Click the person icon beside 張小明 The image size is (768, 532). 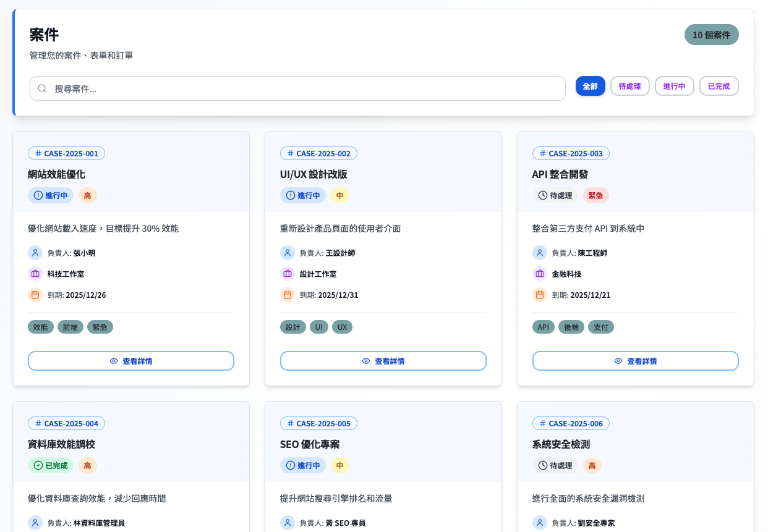(35, 253)
